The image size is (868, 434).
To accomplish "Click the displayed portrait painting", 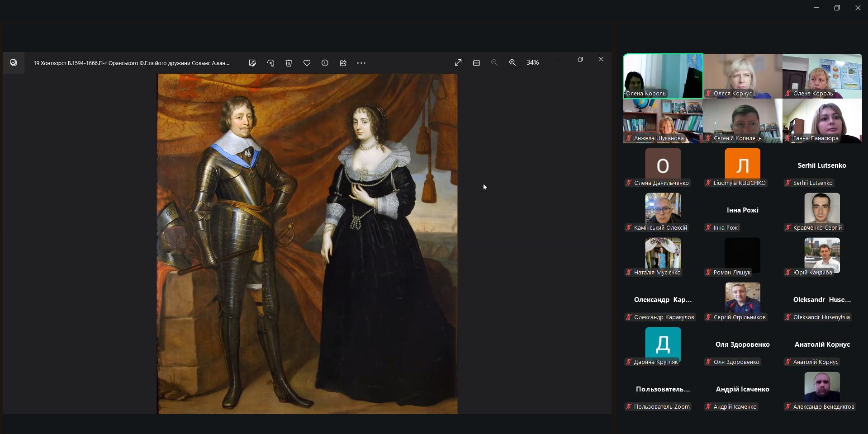I will (x=307, y=244).
